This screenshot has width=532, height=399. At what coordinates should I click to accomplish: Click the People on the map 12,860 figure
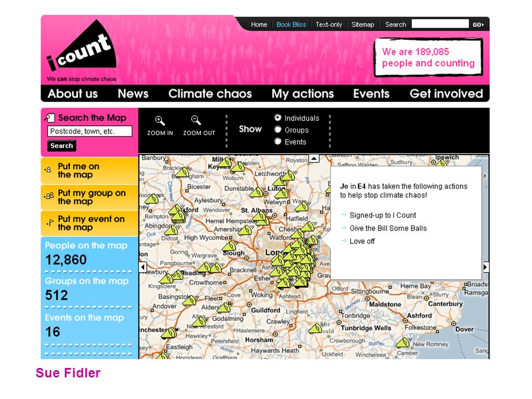click(66, 260)
